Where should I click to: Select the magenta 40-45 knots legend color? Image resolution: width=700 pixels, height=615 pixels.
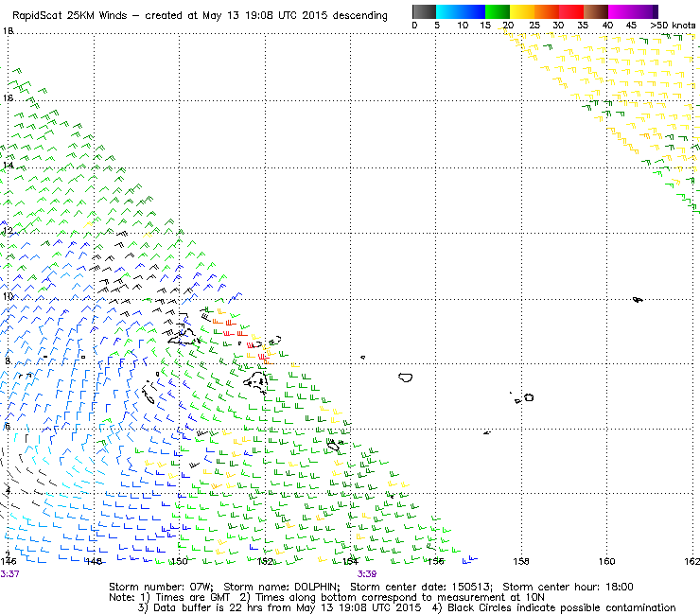621,11
